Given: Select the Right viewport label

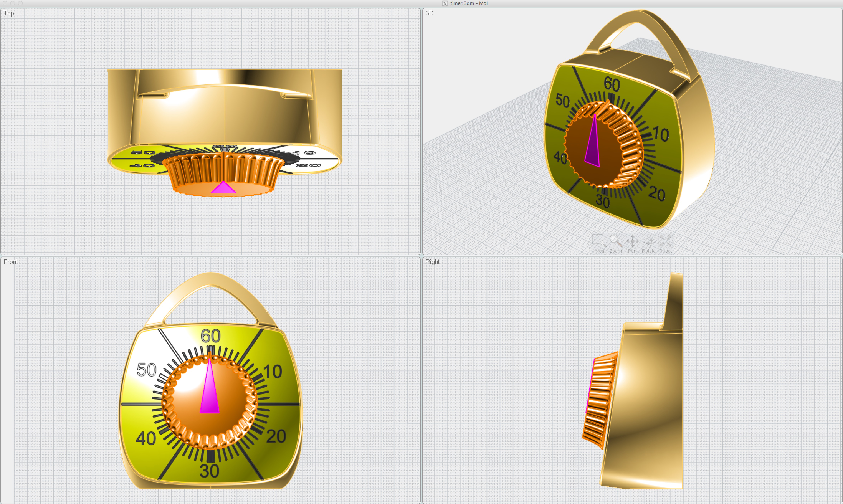Looking at the screenshot, I should pos(432,262).
